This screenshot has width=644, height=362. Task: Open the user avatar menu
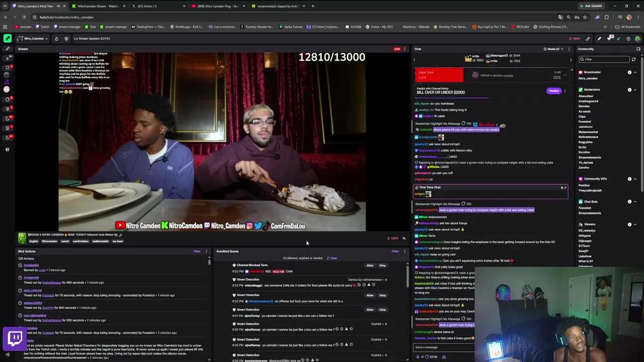click(x=637, y=39)
